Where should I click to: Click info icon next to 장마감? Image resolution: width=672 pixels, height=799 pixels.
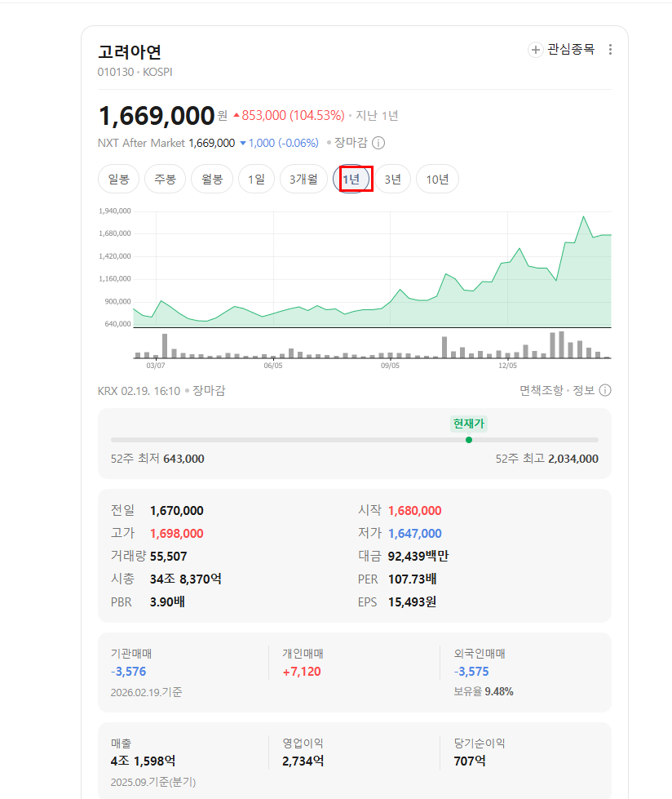(378, 143)
